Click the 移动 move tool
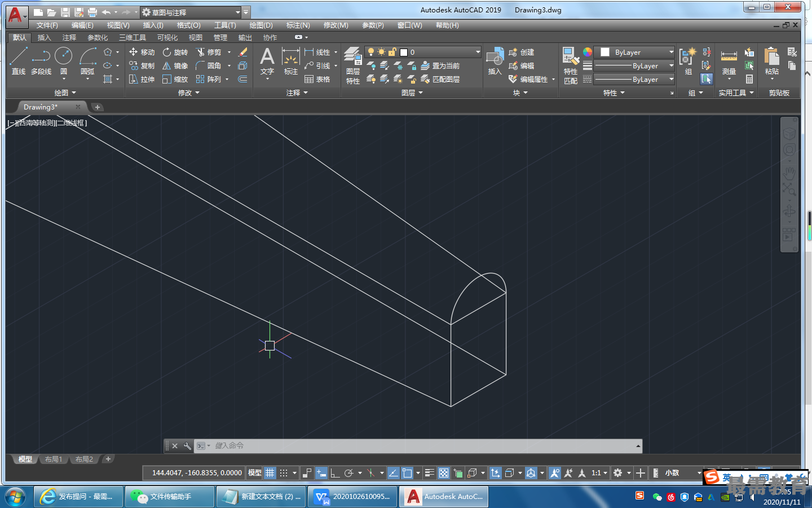Viewport: 812px width, 508px height. click(142, 52)
